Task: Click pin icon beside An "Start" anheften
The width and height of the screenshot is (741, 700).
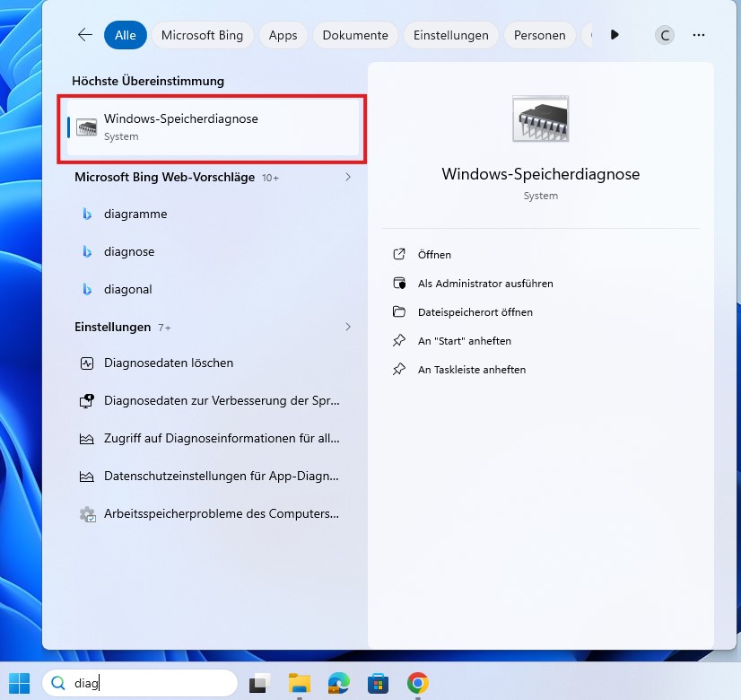Action: pyautogui.click(x=399, y=341)
